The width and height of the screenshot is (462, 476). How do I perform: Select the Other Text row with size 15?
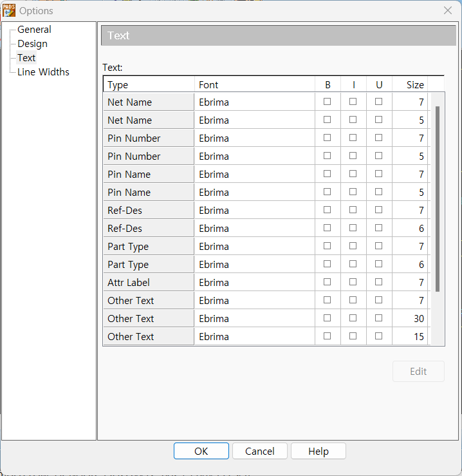click(149, 336)
